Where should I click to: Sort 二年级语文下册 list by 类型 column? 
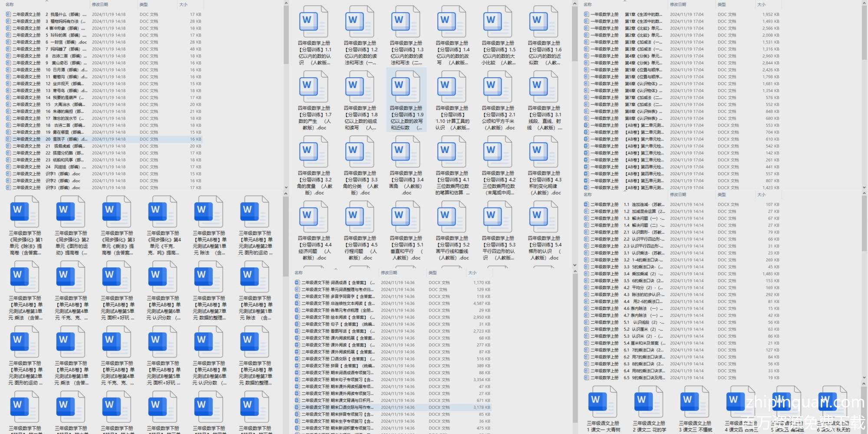coord(433,273)
